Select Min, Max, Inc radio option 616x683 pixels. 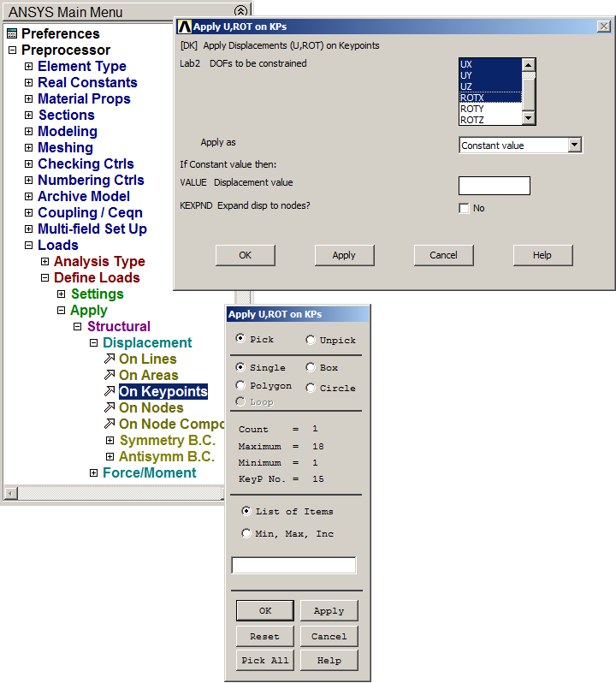(x=246, y=533)
